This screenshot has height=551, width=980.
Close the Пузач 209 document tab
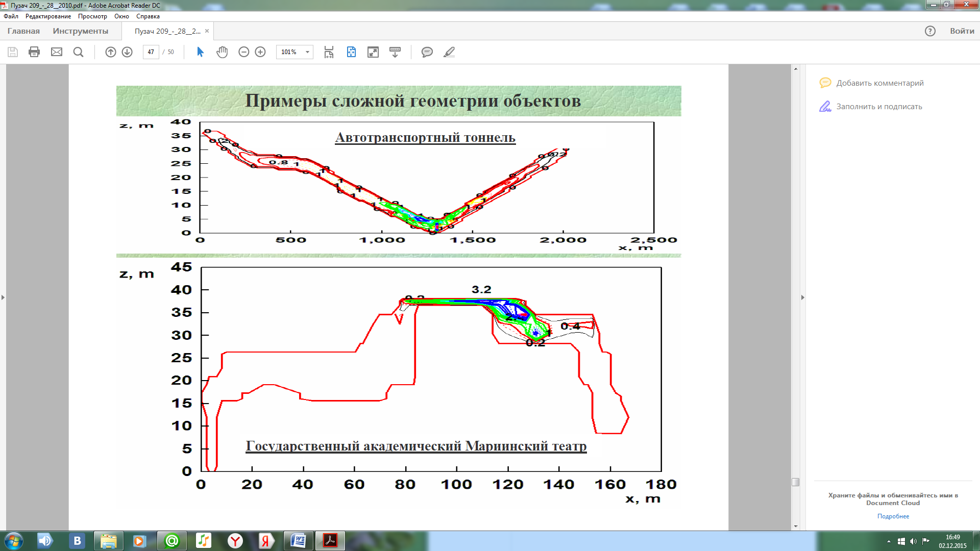click(207, 31)
